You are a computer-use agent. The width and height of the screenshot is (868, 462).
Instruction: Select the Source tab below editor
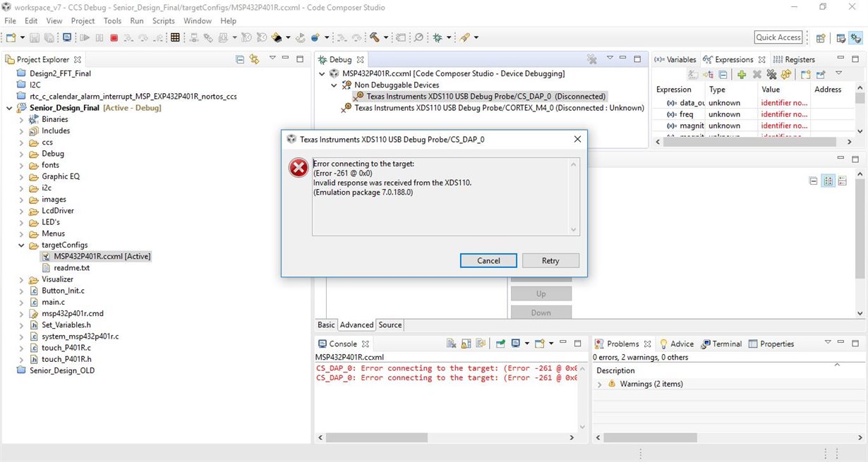tap(390, 325)
